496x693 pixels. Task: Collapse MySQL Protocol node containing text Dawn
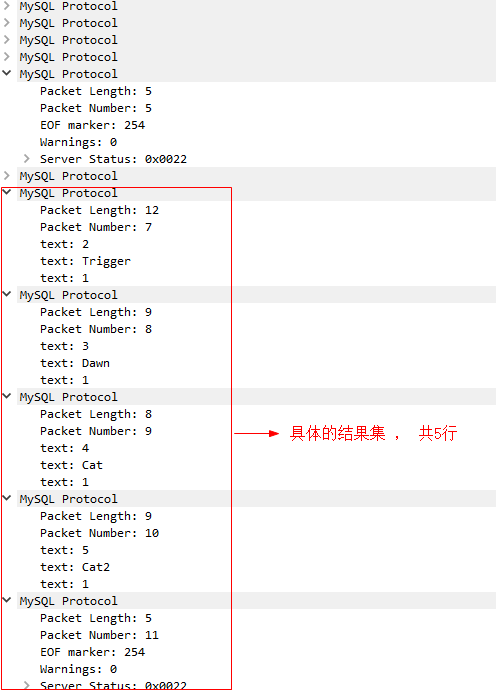tap(7, 294)
